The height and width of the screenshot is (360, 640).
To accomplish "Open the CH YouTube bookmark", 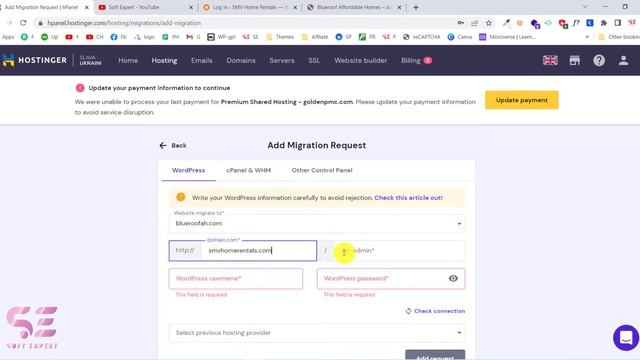I will pyautogui.click(x=95, y=37).
